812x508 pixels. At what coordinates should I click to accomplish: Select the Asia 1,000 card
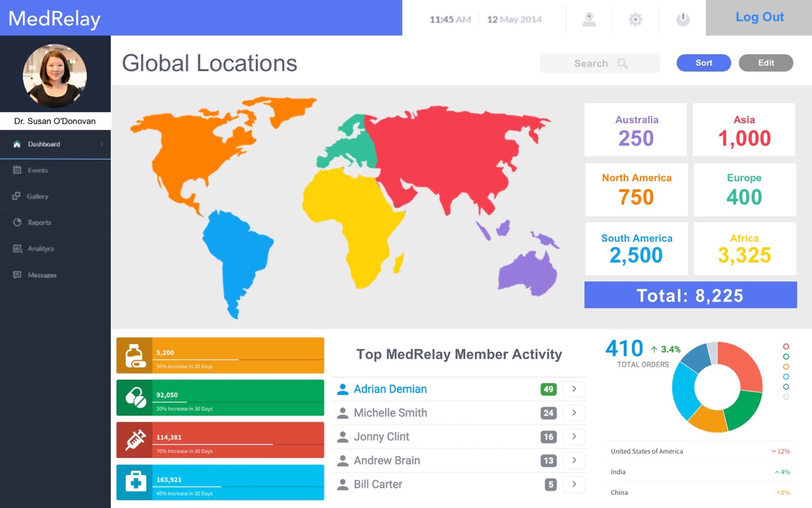tap(744, 130)
